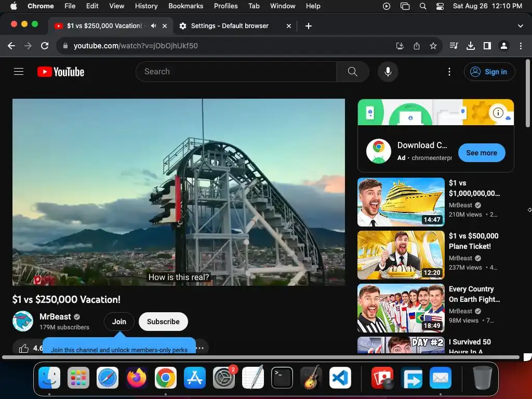Open Spotlight search in menu bar
This screenshot has height=399, width=532.
point(423,6)
